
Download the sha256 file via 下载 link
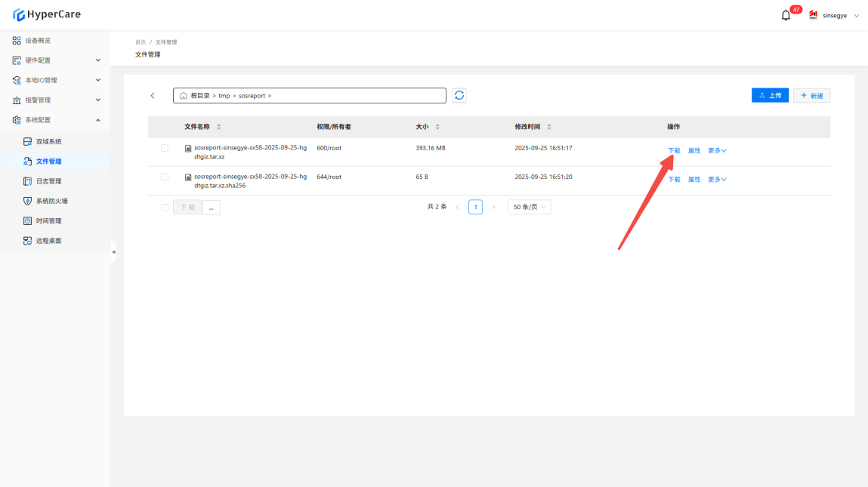click(x=674, y=180)
